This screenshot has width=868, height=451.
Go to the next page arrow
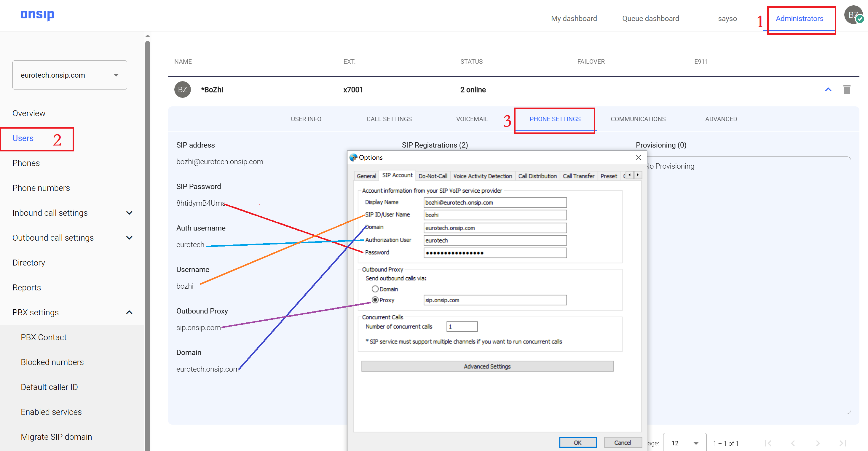(x=818, y=443)
